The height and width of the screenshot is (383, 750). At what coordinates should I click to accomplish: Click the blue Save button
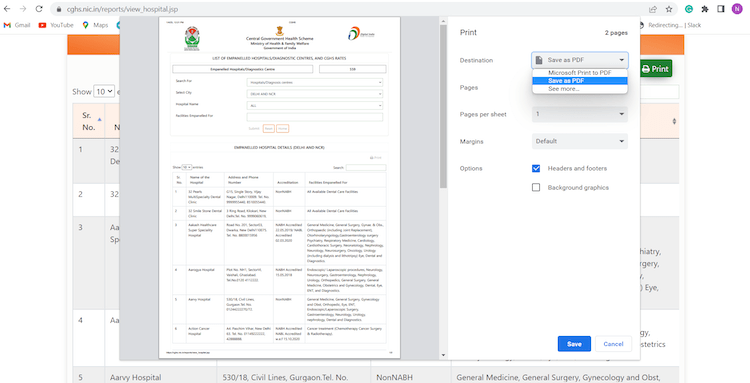pyautogui.click(x=574, y=344)
